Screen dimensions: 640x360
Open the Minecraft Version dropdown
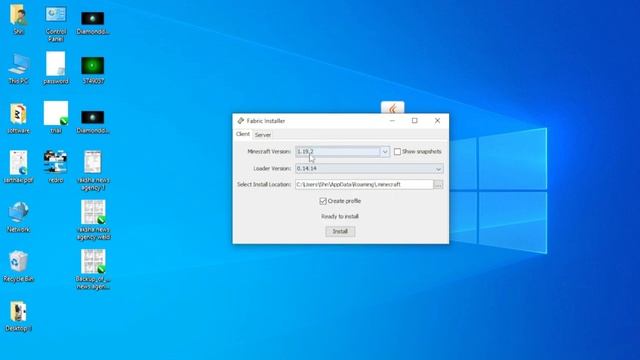385,151
